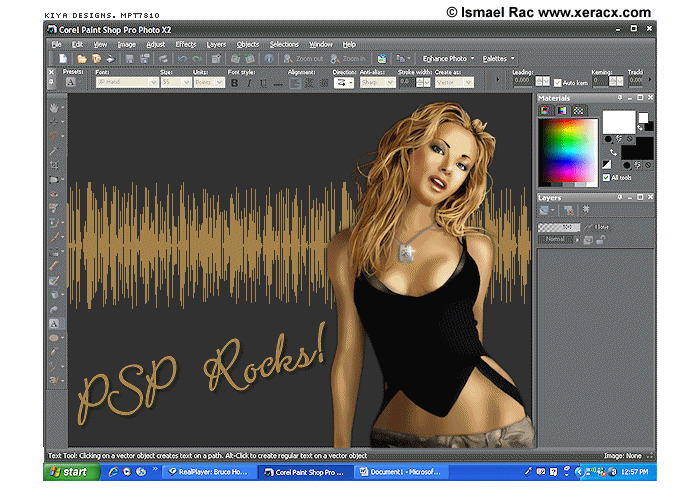This screenshot has width=700, height=500.
Task: Open the Presets picker for the Text tool
Action: coord(73,82)
